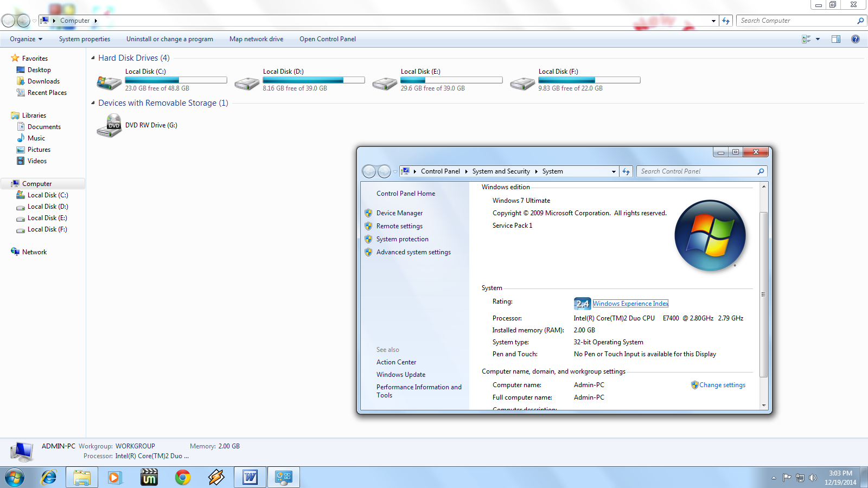
Task: Click Search Computer field
Action: (797, 21)
